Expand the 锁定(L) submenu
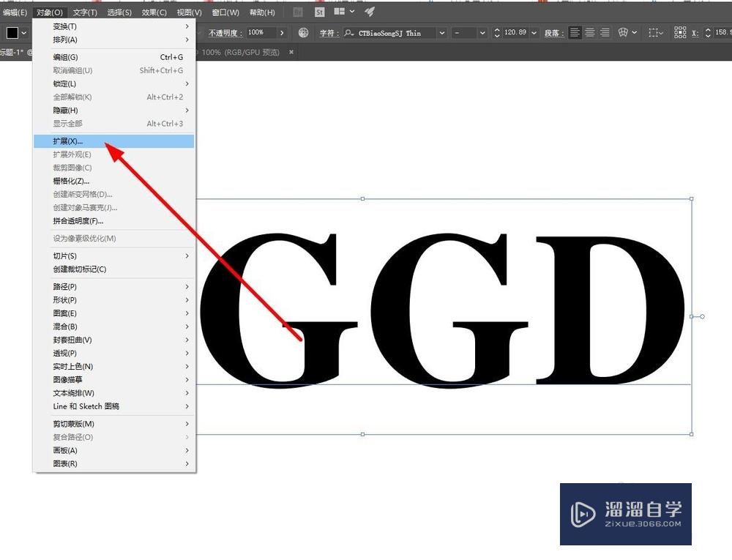Image resolution: width=732 pixels, height=560 pixels. click(114, 84)
